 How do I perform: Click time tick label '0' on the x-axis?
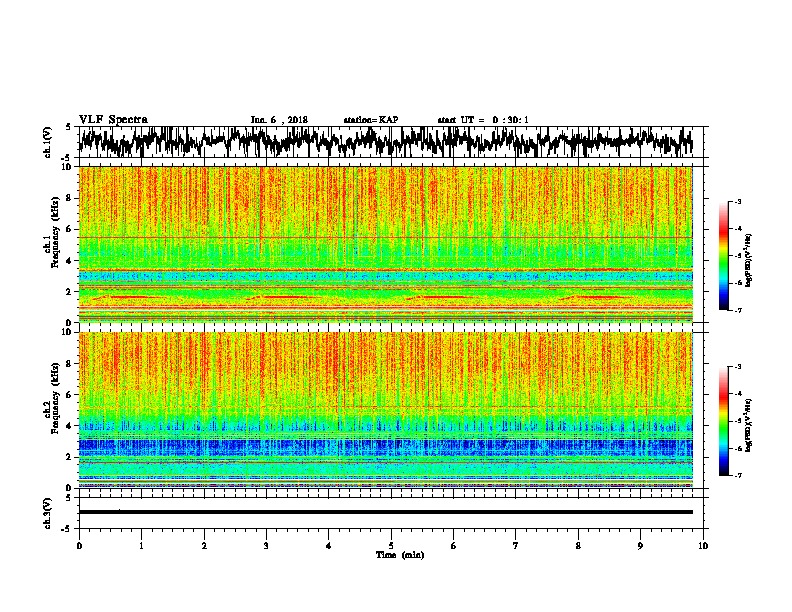pos(79,546)
